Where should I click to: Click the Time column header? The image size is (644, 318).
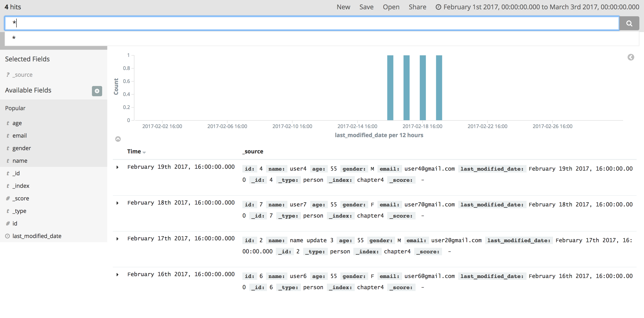[x=134, y=152]
